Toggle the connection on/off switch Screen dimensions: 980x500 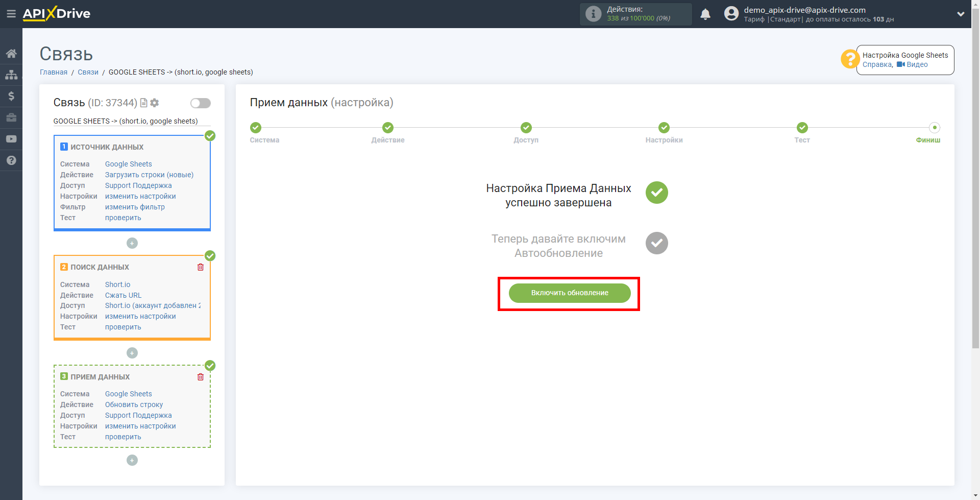point(201,103)
